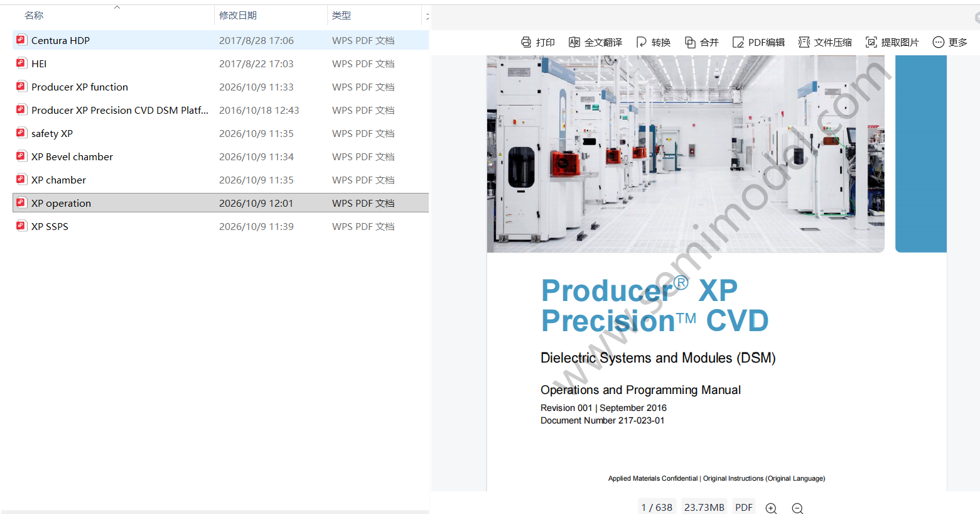Zoom in with the plus magnifier
Viewport: 980px width, 514px height.
click(772, 508)
